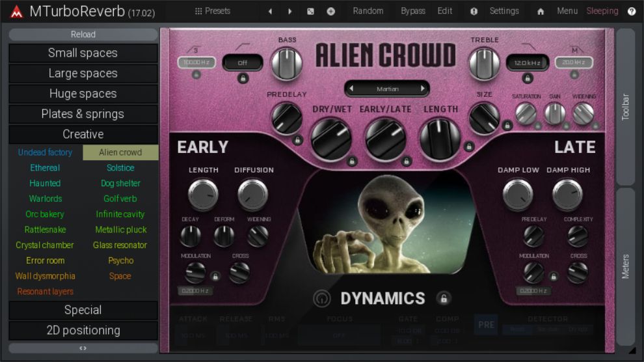The width and height of the screenshot is (644, 362).
Task: Click the Saturation knob
Action: (x=526, y=113)
